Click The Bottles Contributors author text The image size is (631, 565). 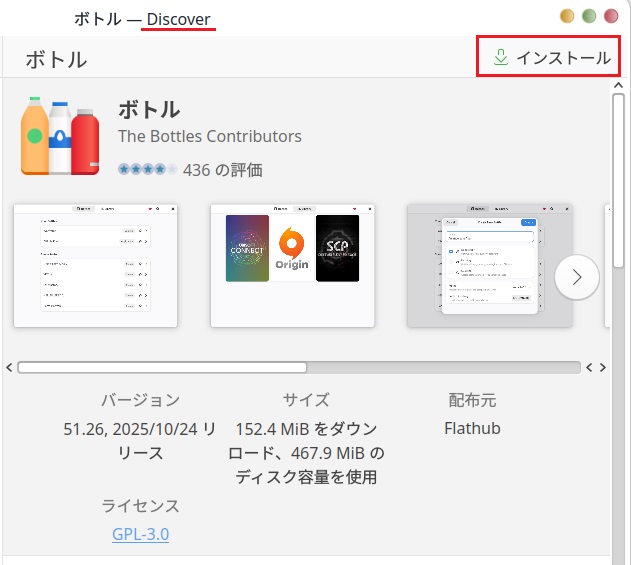[209, 136]
